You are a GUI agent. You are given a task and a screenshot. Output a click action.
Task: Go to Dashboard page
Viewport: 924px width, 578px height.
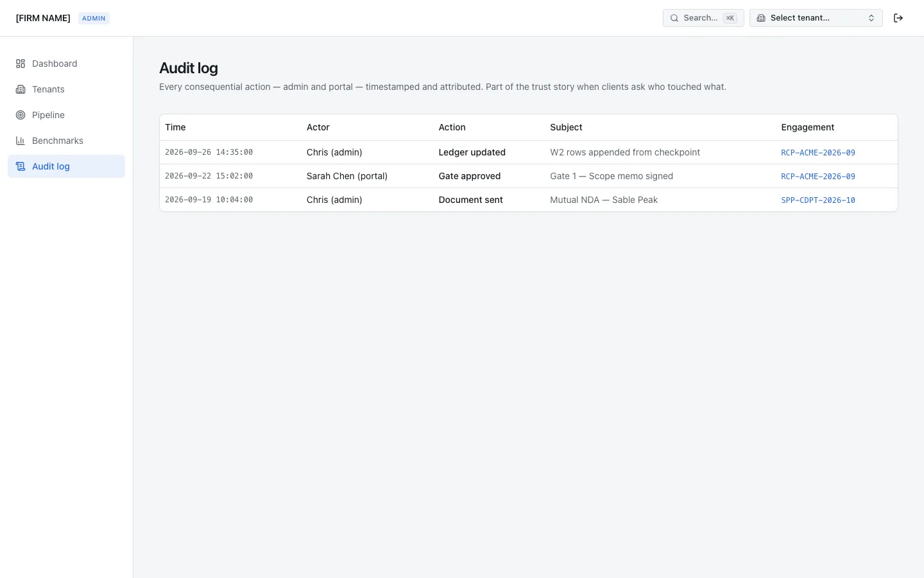coord(66,64)
